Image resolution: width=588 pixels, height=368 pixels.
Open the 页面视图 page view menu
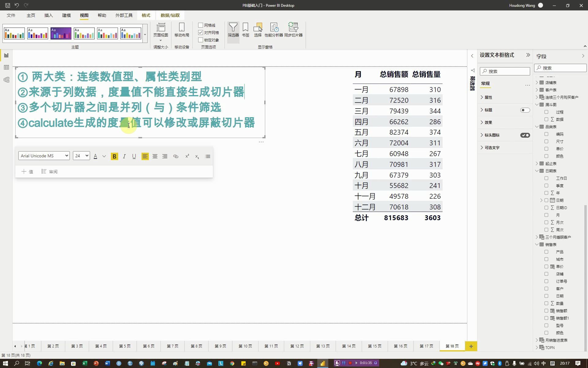pyautogui.click(x=160, y=32)
